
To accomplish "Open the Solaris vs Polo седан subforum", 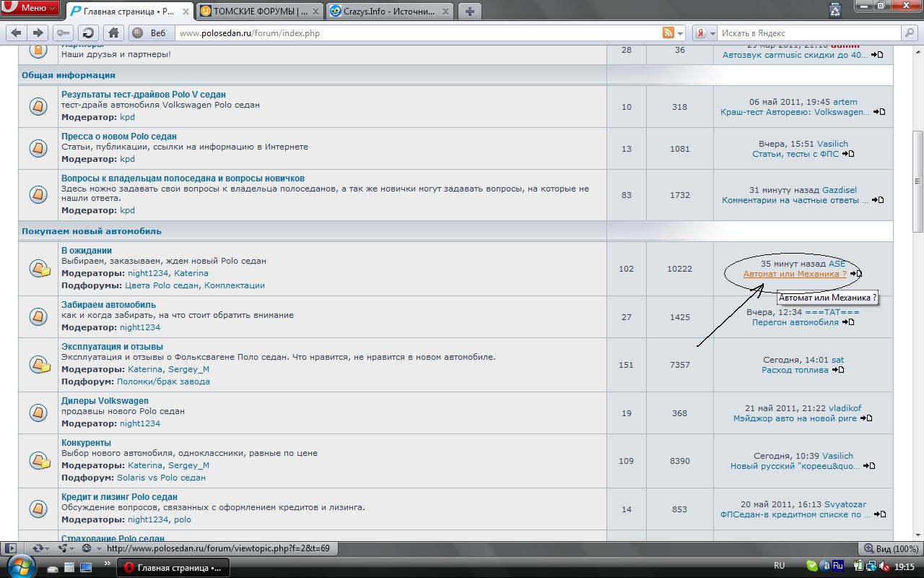I will point(161,478).
